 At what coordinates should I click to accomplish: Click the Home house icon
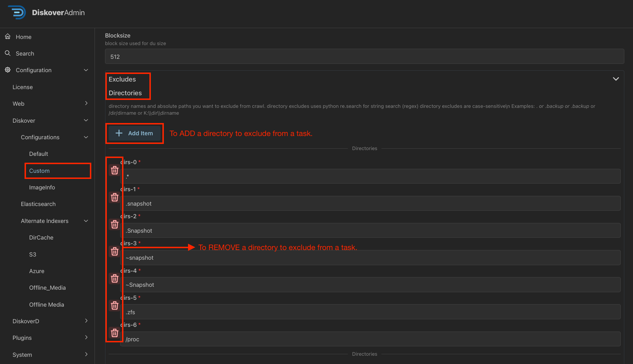8,36
